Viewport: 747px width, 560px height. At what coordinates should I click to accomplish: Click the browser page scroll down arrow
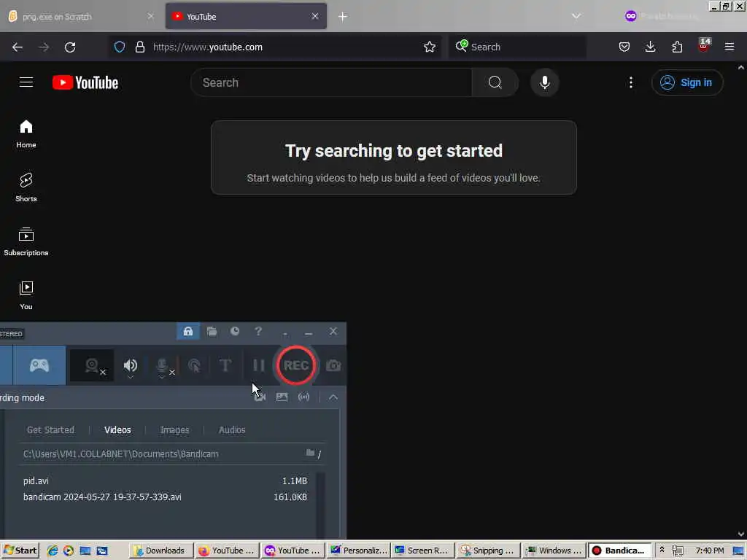(741, 534)
